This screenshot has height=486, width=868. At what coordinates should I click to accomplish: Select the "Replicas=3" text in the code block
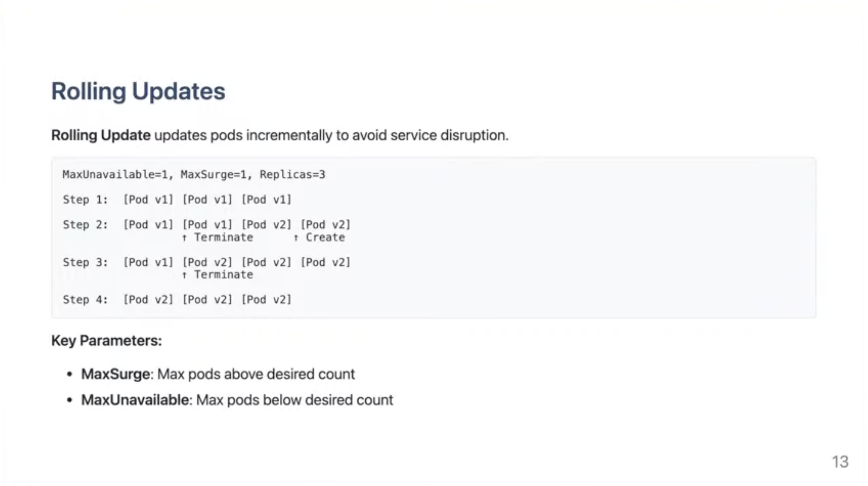coord(292,174)
